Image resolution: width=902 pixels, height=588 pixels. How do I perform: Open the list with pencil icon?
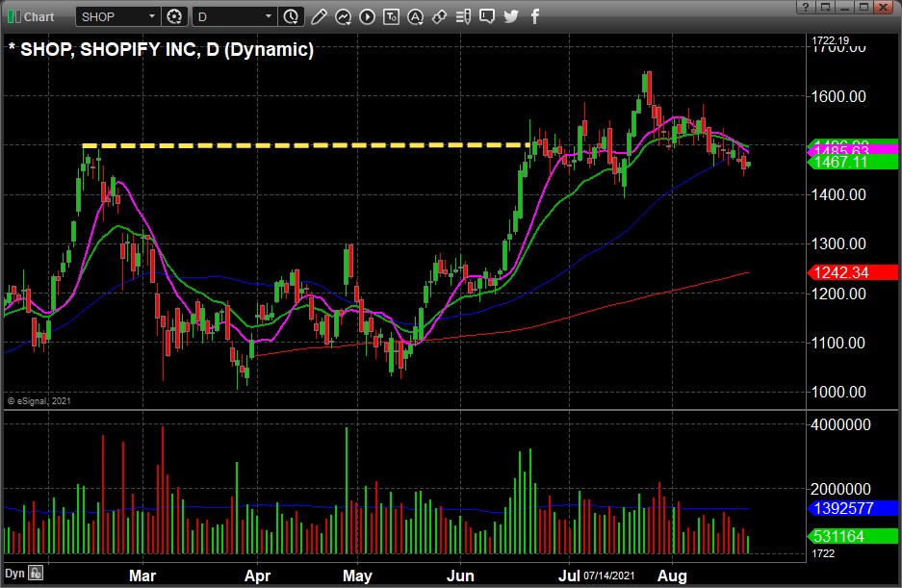(463, 16)
